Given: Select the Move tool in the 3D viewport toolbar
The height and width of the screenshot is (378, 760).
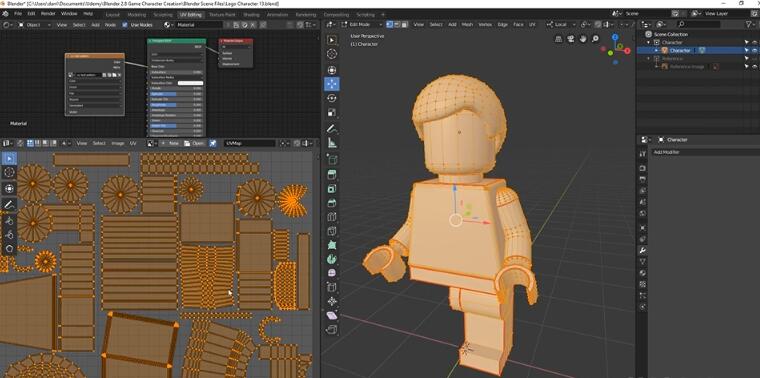Looking at the screenshot, I should click(x=332, y=84).
